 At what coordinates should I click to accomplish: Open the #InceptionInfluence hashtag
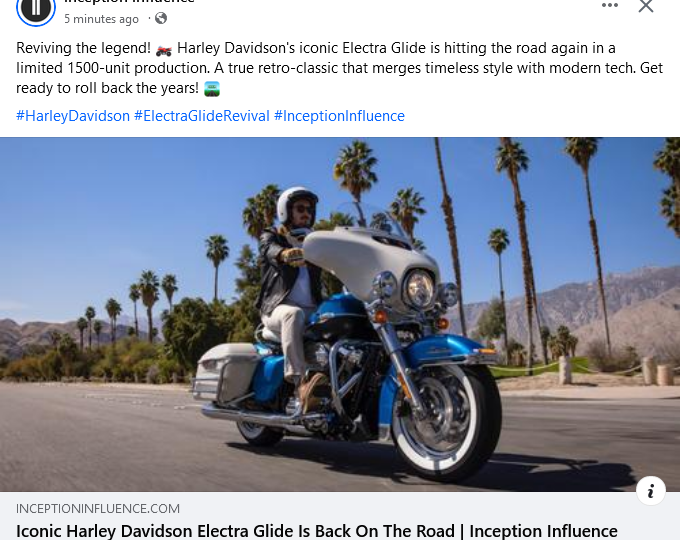(339, 116)
